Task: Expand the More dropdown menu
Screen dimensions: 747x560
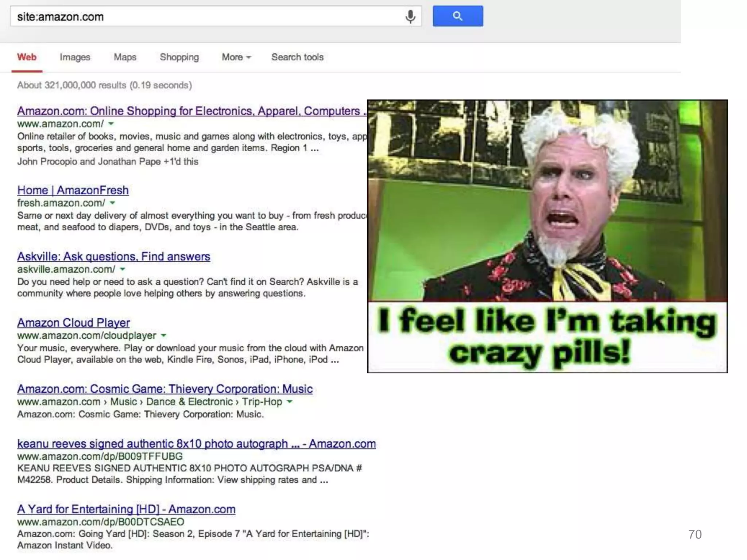Action: point(236,57)
